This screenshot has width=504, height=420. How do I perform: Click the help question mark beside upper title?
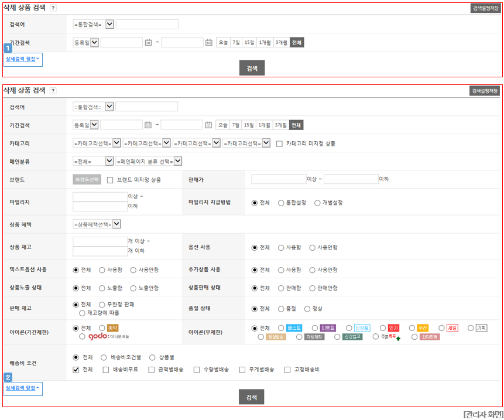point(53,8)
